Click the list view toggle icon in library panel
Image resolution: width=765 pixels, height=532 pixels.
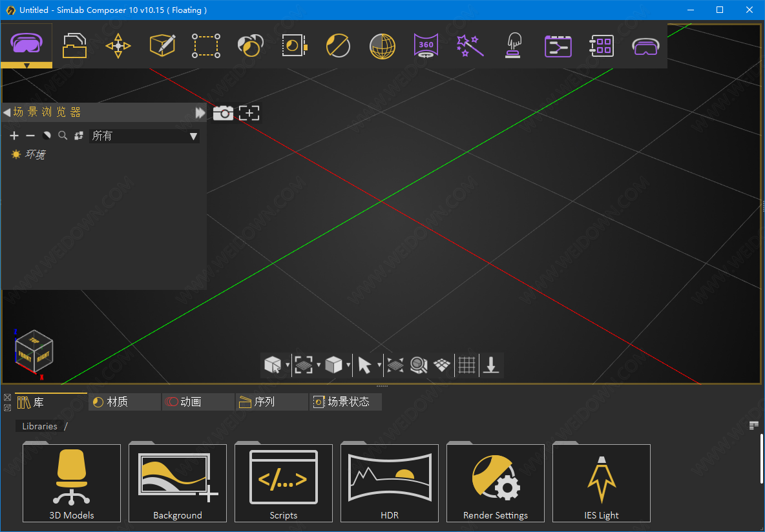754,425
